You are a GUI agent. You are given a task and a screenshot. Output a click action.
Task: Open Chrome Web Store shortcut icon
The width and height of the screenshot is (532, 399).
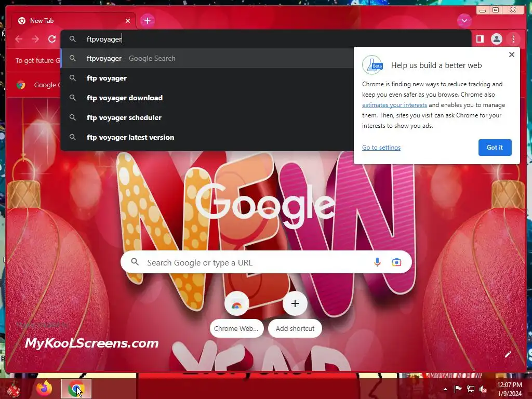tap(236, 303)
